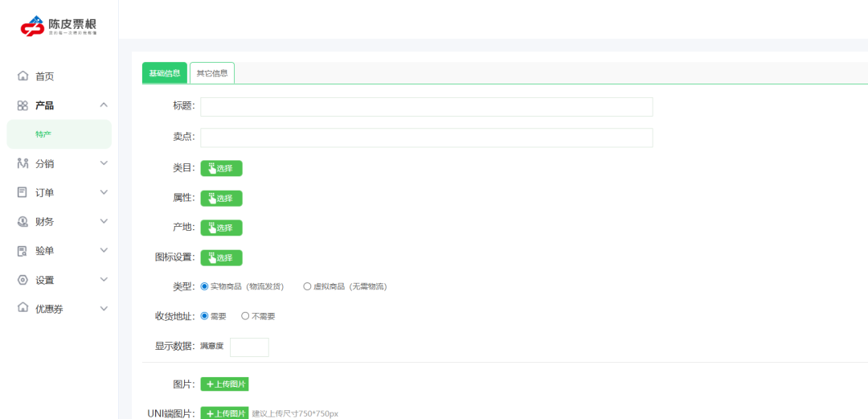
Task: Click the 财务 sidebar icon
Action: coord(23,222)
